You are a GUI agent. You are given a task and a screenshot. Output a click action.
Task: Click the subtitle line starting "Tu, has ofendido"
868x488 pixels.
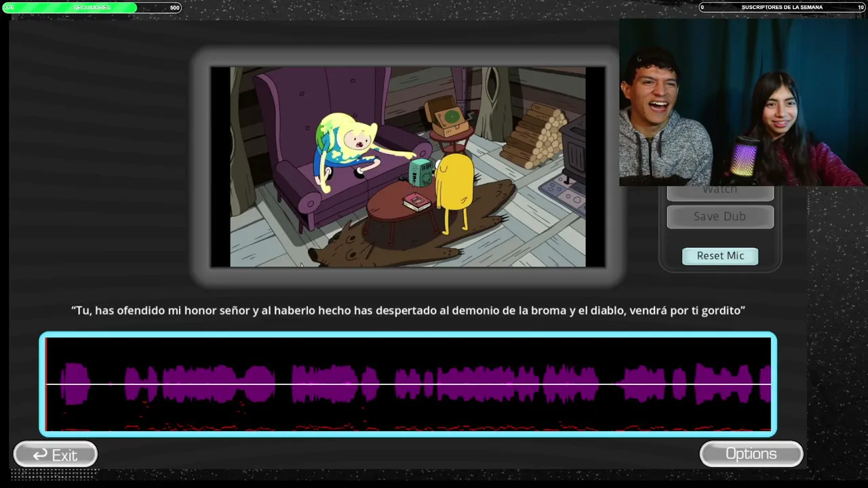(x=408, y=310)
